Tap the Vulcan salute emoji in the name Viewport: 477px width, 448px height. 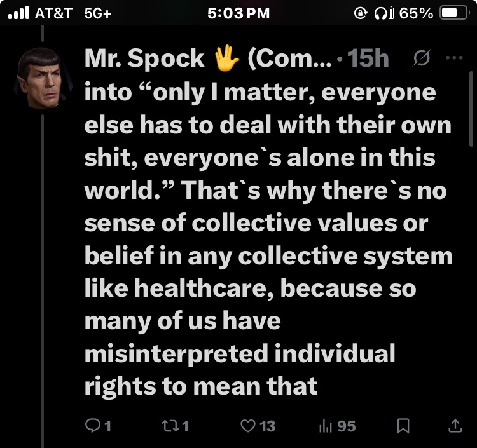click(226, 58)
